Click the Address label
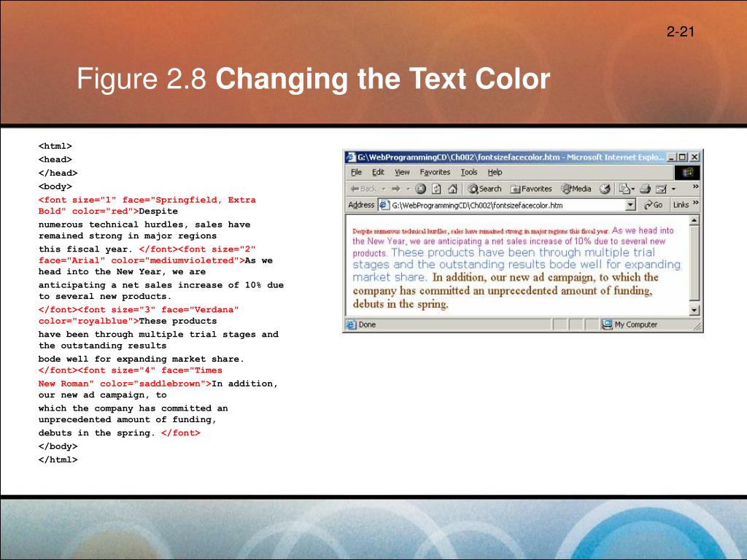This screenshot has height=560, width=747. click(361, 205)
